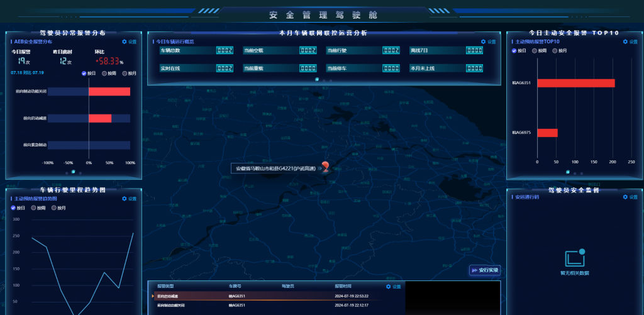Screen dimensions: 644x315
Task: Select 按周 in 主动预防报警趋势图 panel
Action: pyautogui.click(x=38, y=208)
